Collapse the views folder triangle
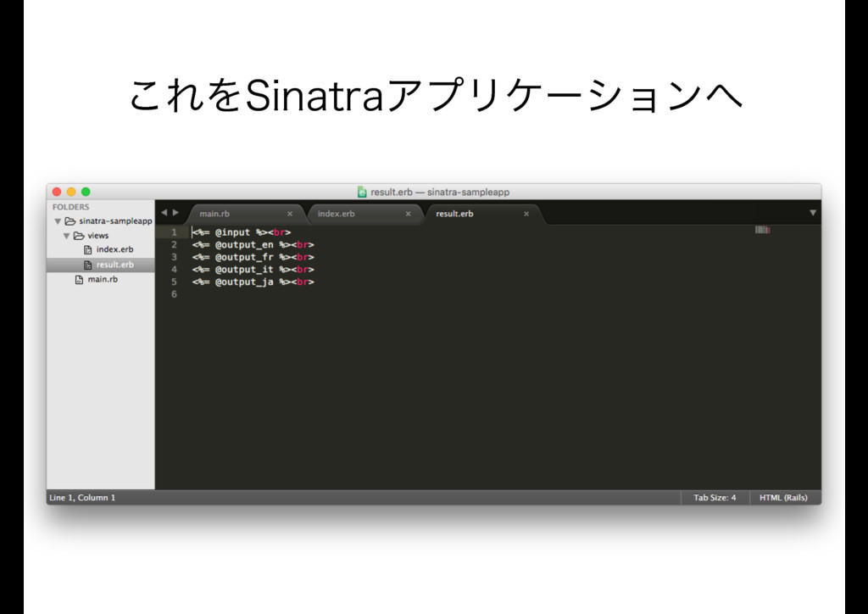The height and width of the screenshot is (614, 868). pyautogui.click(x=66, y=236)
